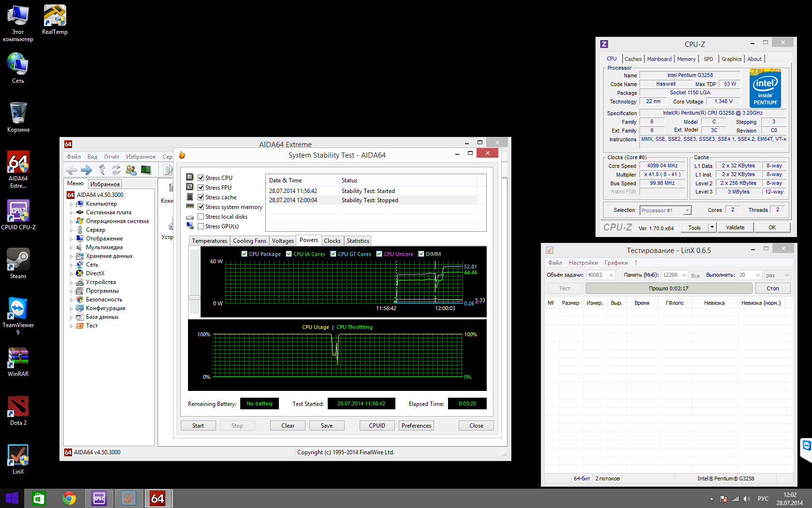Open LinX problem size (Объём задачи) dropdown
812x508 pixels.
(611, 275)
